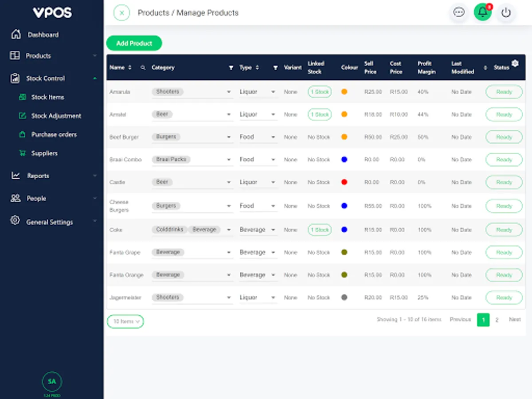Image resolution: width=532 pixels, height=399 pixels.
Task: Toggle Ready status for Amstel
Action: 504,114
